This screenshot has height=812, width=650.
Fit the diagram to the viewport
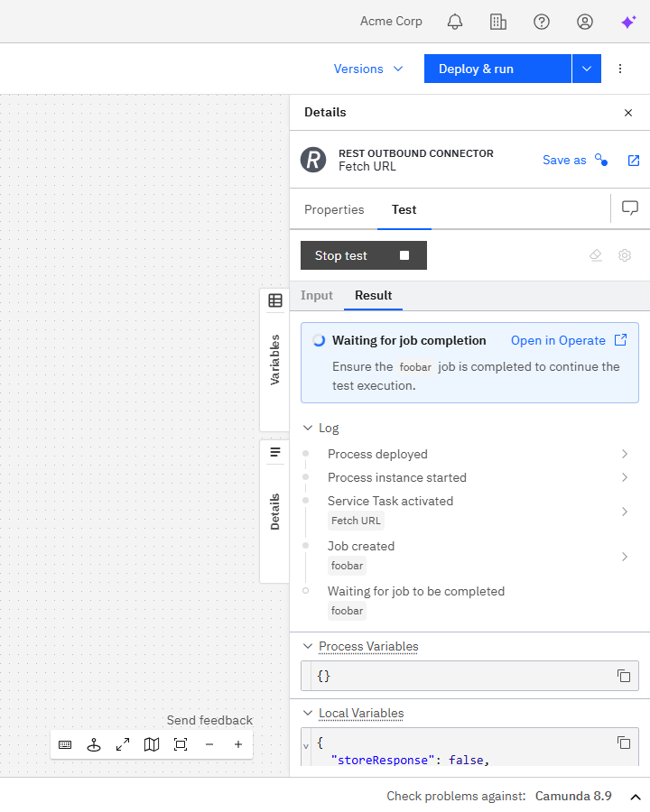(181, 744)
